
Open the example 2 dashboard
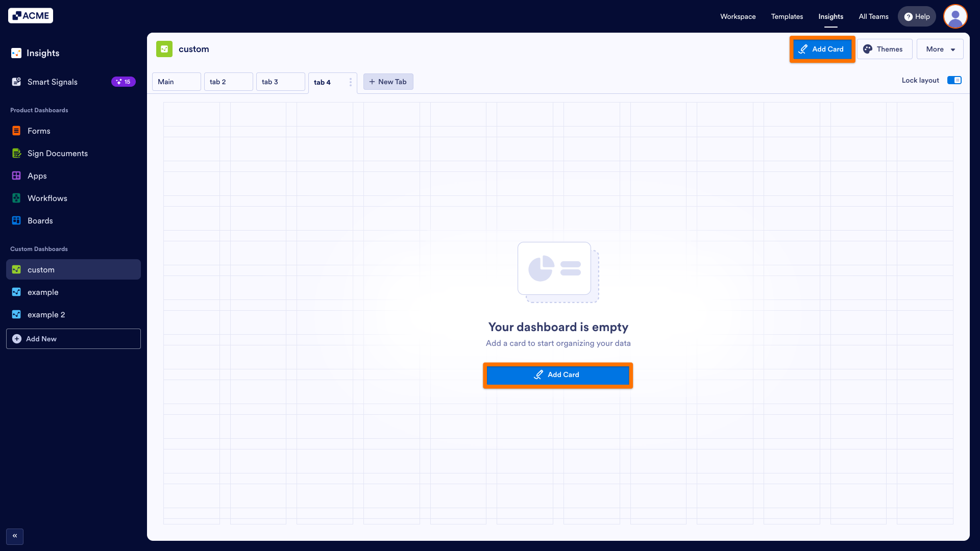73,314
